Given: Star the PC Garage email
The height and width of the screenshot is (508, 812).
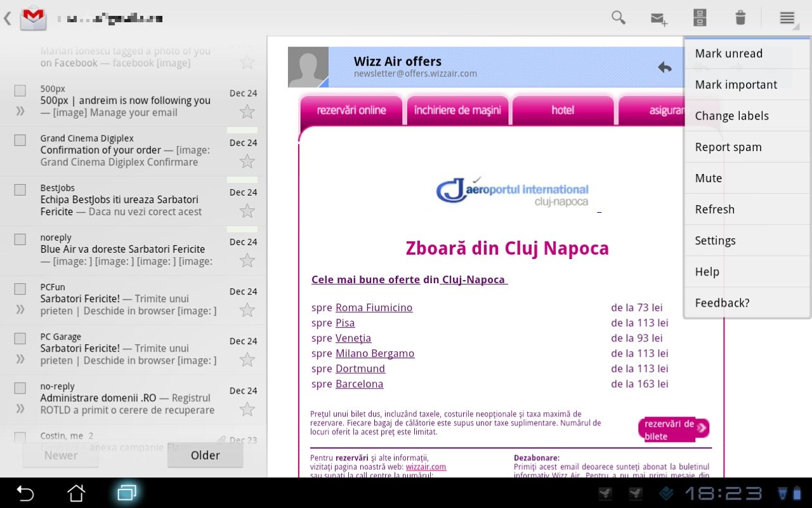Looking at the screenshot, I should (247, 359).
